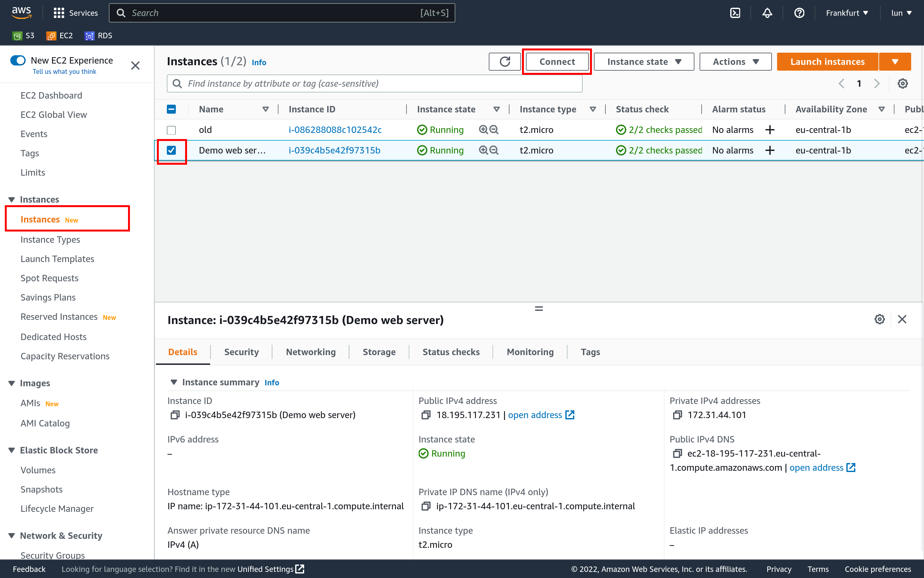
Task: Switch to the Tags tab
Action: pos(590,352)
